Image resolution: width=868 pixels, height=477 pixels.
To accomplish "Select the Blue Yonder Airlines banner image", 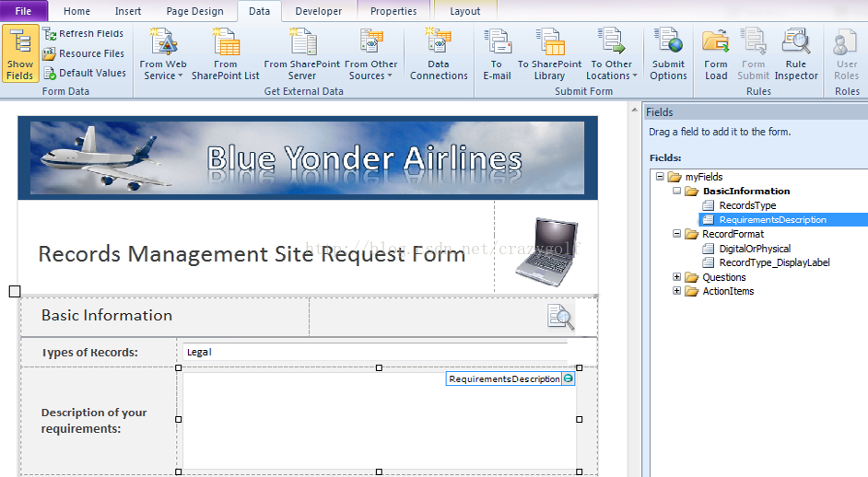I will pos(307,157).
